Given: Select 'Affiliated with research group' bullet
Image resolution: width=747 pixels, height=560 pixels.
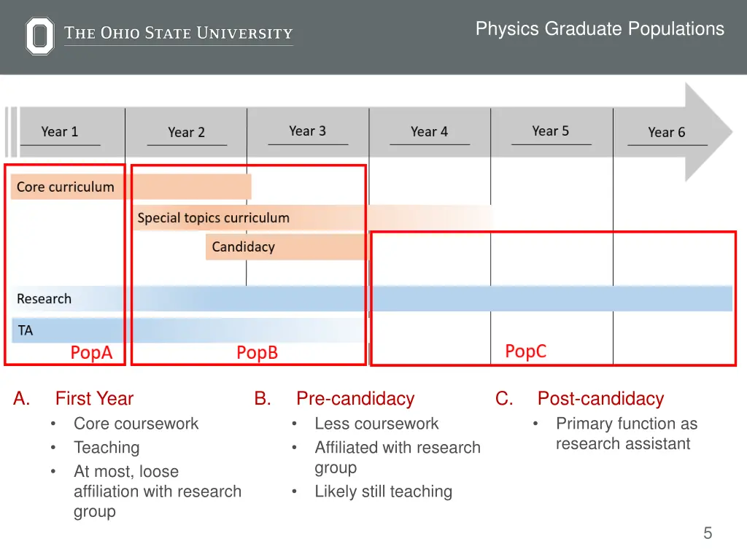Looking at the screenshot, I should (x=398, y=457).
